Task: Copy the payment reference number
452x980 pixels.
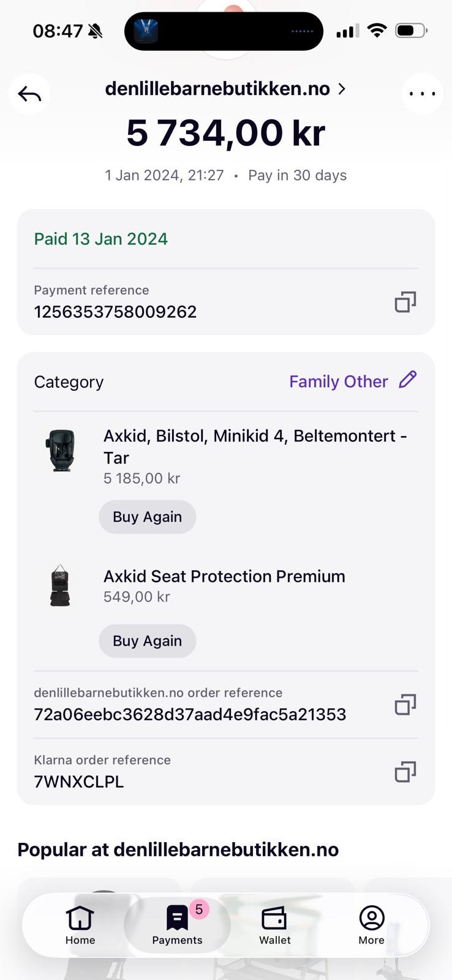Action: (405, 302)
